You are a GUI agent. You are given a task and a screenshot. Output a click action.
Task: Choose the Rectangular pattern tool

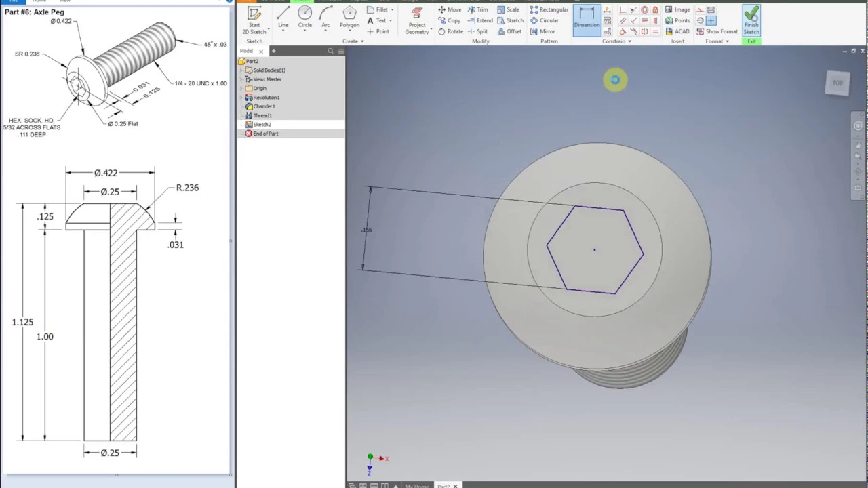549,9
